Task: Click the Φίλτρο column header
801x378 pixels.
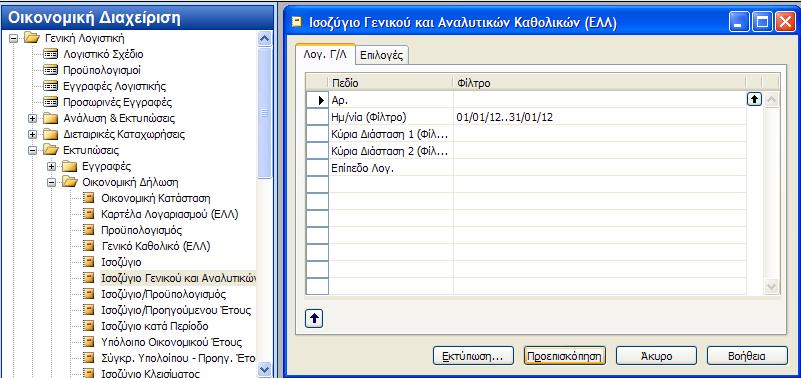Action: 600,83
